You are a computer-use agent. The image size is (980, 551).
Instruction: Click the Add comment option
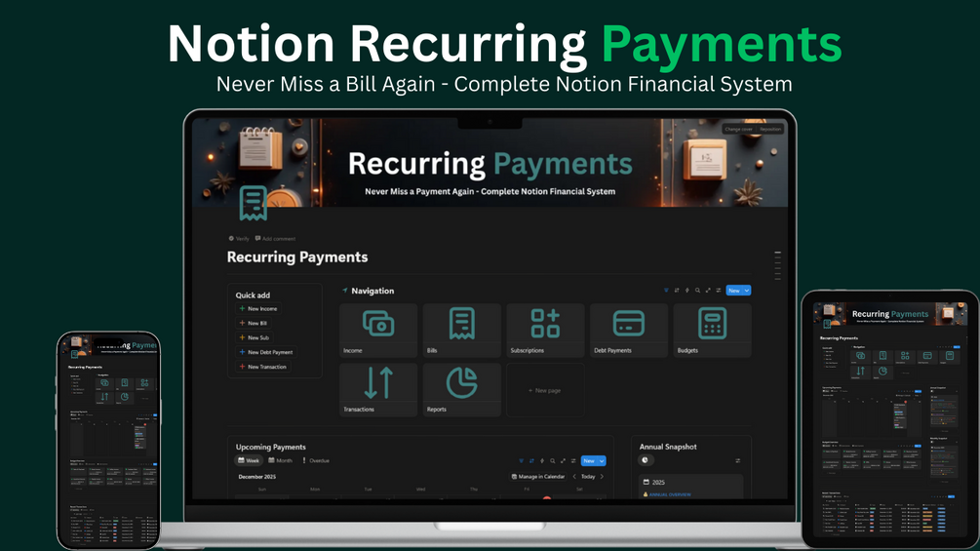(275, 239)
